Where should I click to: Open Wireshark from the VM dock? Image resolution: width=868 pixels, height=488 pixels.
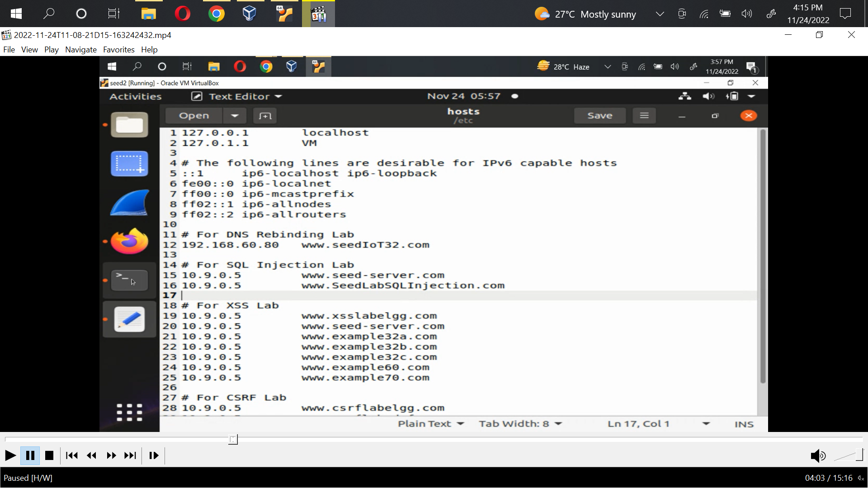click(x=129, y=202)
